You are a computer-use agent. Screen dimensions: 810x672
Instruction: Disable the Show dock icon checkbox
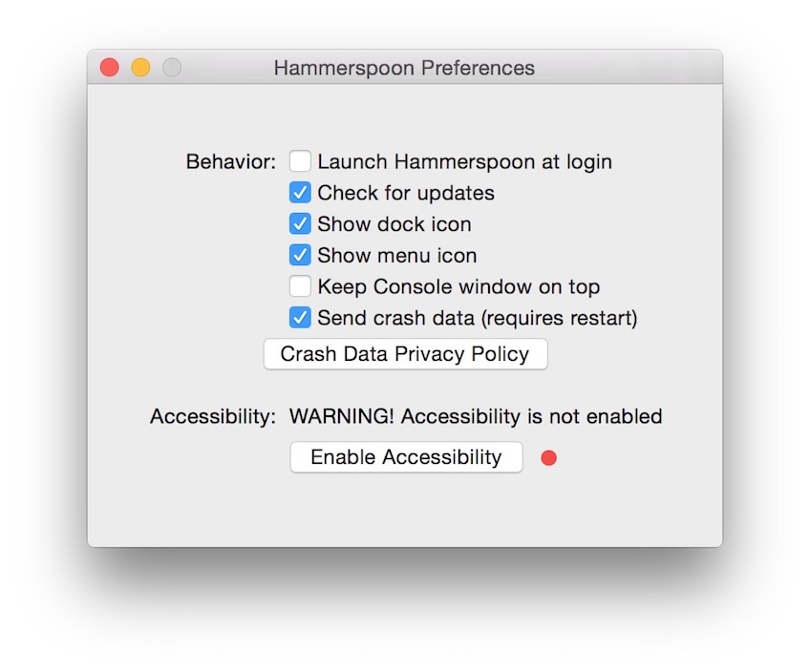pos(300,224)
